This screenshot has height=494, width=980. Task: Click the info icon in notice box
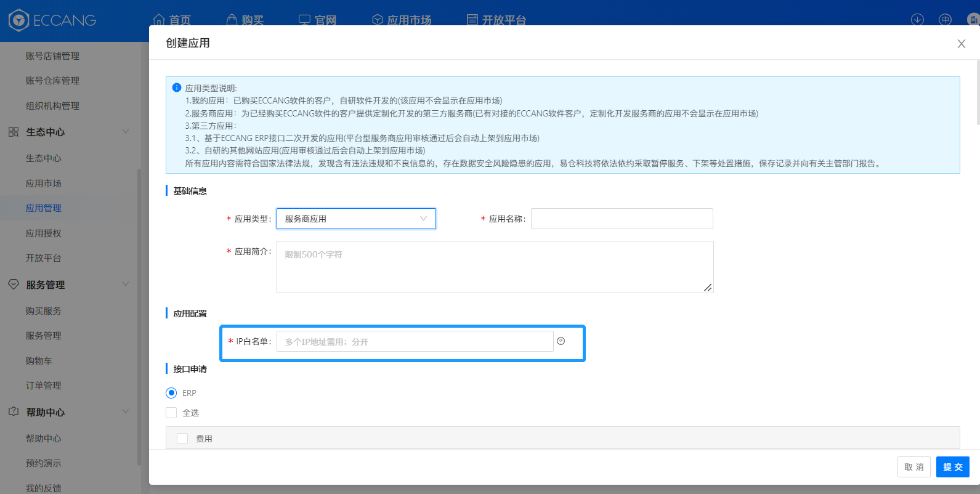click(x=177, y=87)
